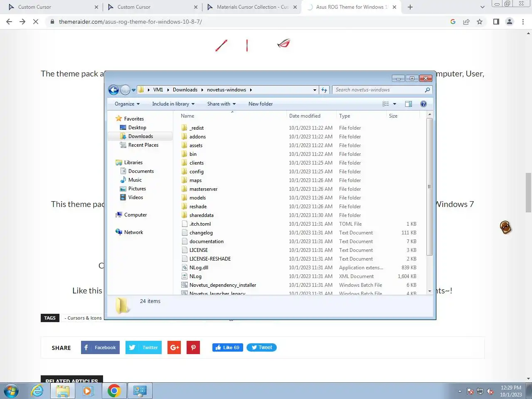The height and width of the screenshot is (399, 532).
Task: Select the addons folder icon
Action: click(185, 137)
